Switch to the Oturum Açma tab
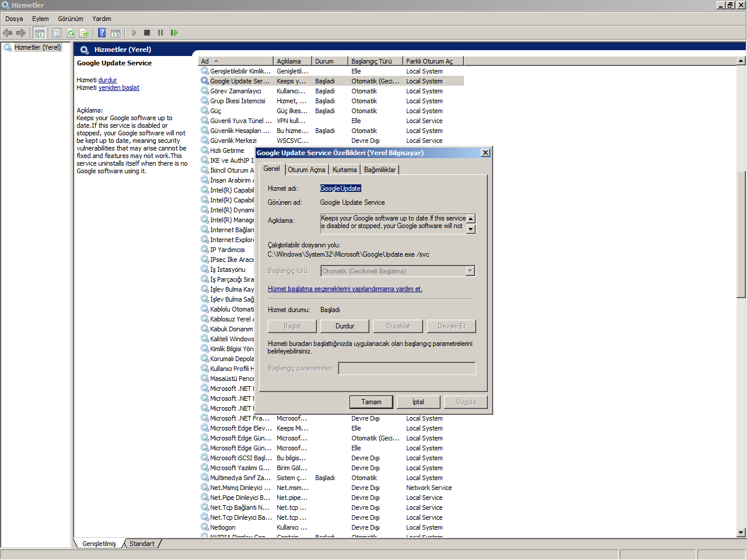This screenshot has width=747, height=560. 306,170
